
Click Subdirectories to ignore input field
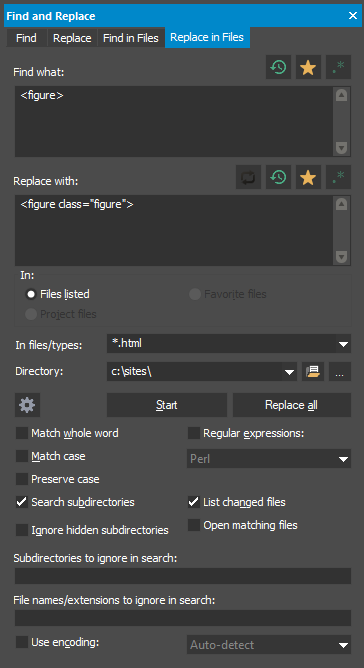click(x=183, y=576)
